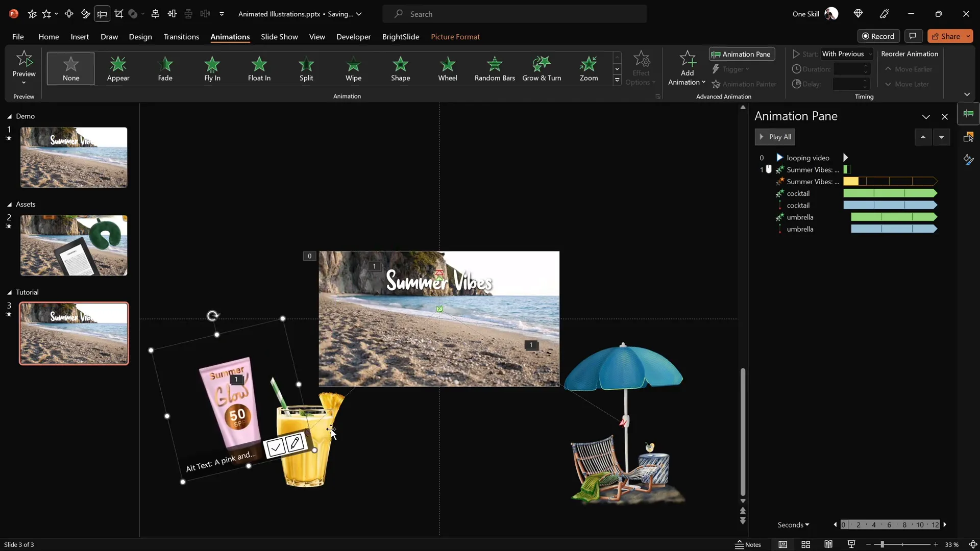This screenshot has width=980, height=551.
Task: Click the Play All button
Action: pyautogui.click(x=775, y=137)
